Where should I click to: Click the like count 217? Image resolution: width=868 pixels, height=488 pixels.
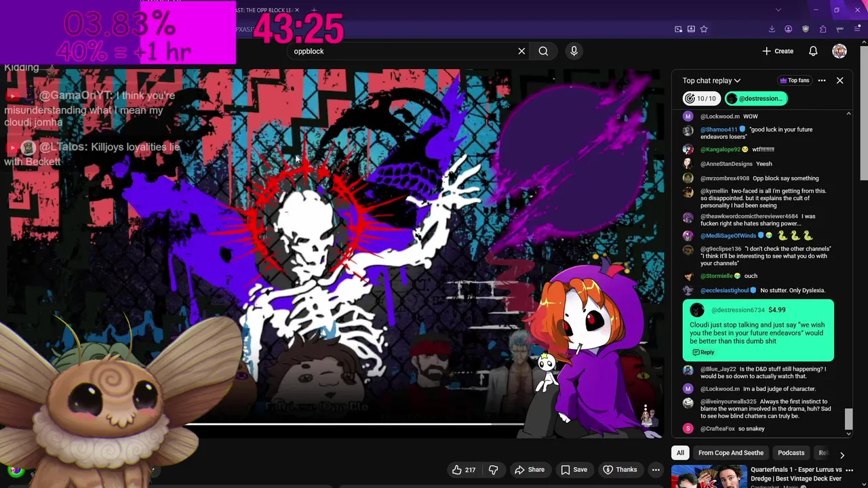click(470, 470)
